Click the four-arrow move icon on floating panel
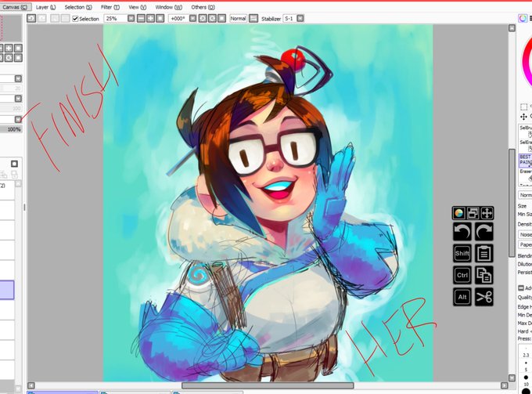The height and width of the screenshot is (394, 532). (487, 213)
